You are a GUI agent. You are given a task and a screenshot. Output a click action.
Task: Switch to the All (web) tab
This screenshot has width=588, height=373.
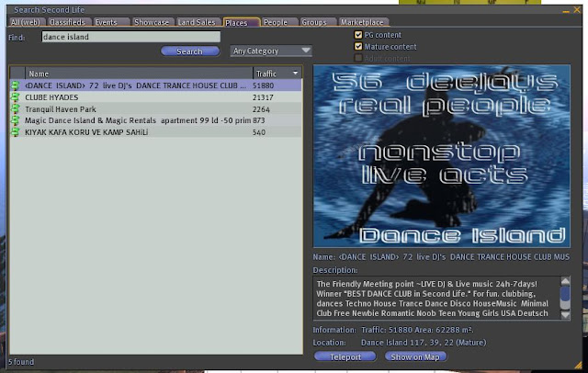[x=27, y=22]
